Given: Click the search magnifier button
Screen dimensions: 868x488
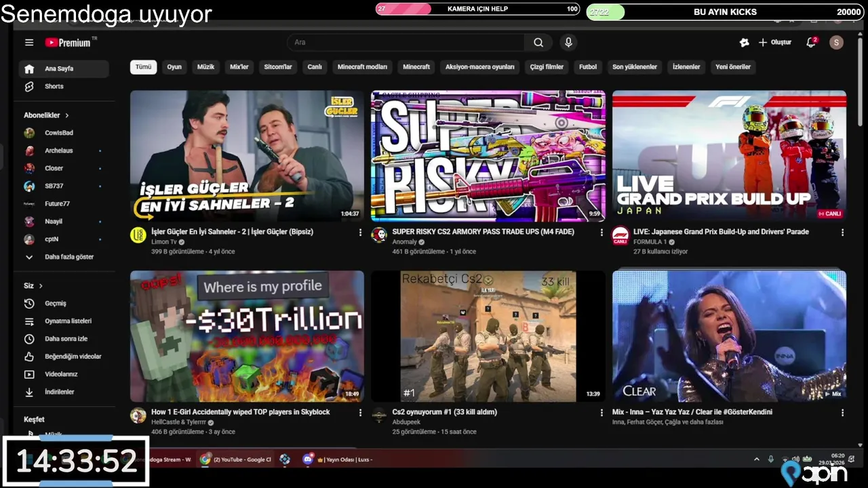Looking at the screenshot, I should tap(538, 42).
